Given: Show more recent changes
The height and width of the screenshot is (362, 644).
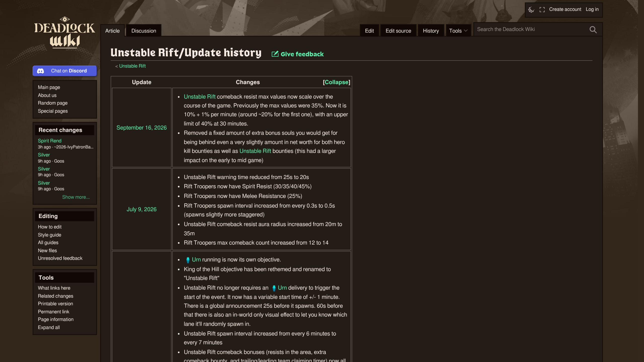Looking at the screenshot, I should click(76, 197).
